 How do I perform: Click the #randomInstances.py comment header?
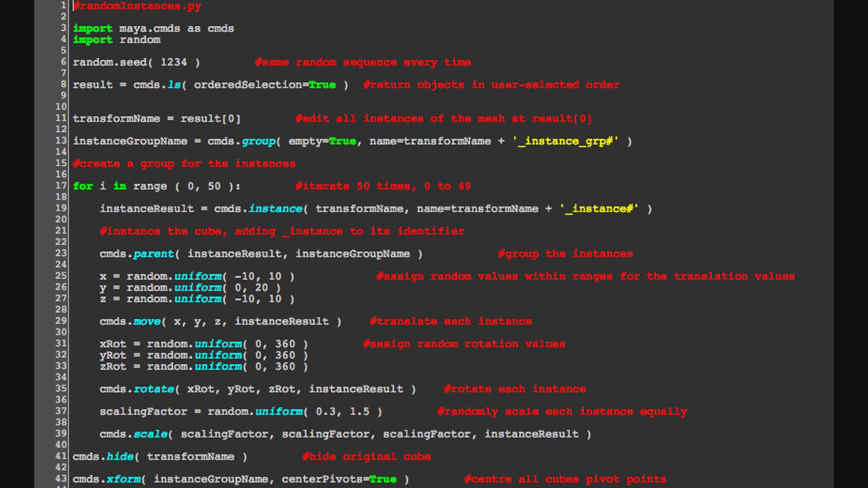coord(136,6)
